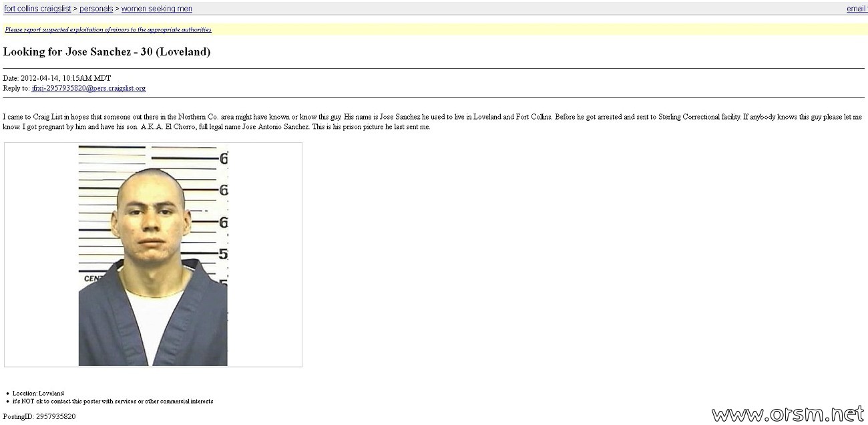Click the email link at top right
The height and width of the screenshot is (425, 868).
[x=857, y=9]
